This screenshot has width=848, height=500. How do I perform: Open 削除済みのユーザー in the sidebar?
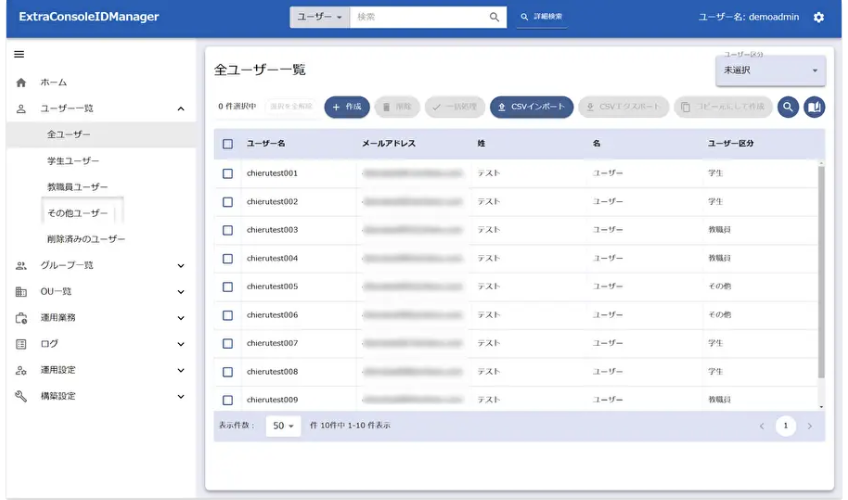click(x=86, y=239)
